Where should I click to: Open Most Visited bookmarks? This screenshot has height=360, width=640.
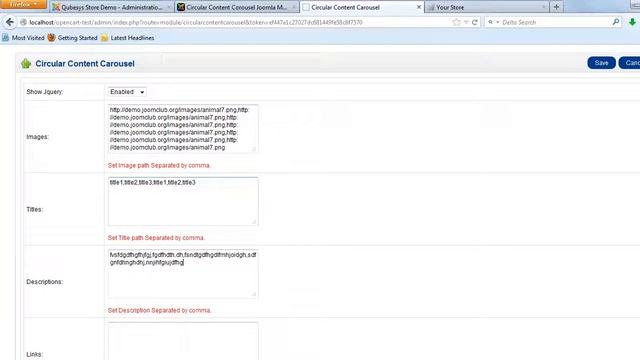click(23, 38)
